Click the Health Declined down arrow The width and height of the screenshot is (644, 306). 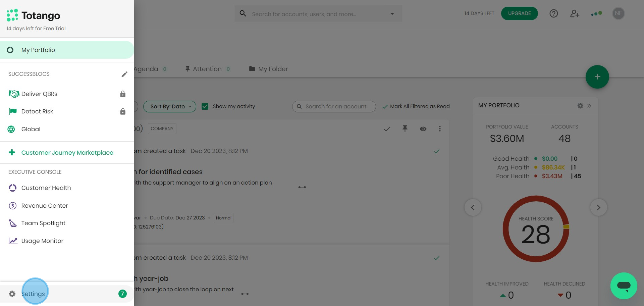[x=560, y=295]
